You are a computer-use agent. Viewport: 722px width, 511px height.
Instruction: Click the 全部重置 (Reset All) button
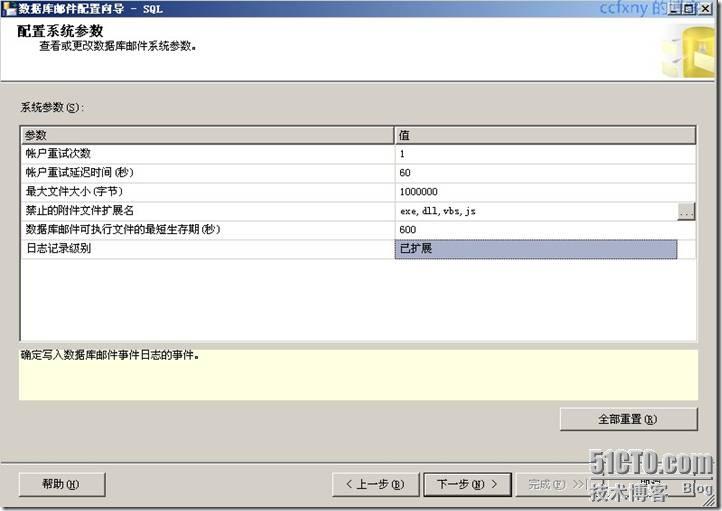[629, 419]
